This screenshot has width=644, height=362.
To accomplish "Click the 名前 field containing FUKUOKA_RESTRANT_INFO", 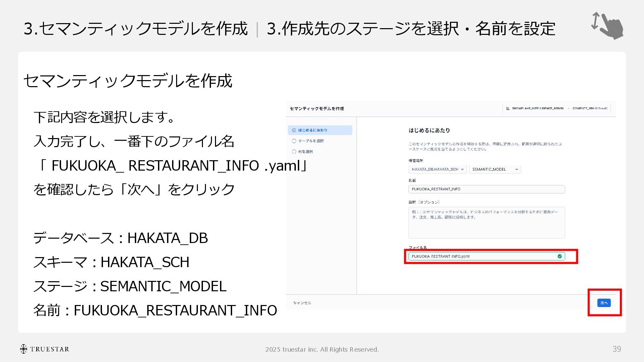I will (486, 189).
